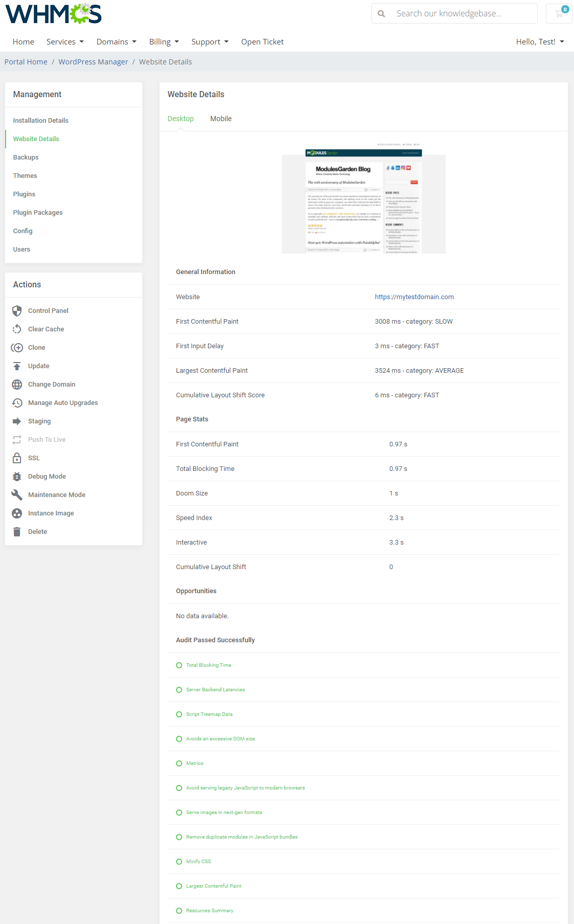
Task: Open the Total Blocking Time audit item
Action: tap(209, 665)
